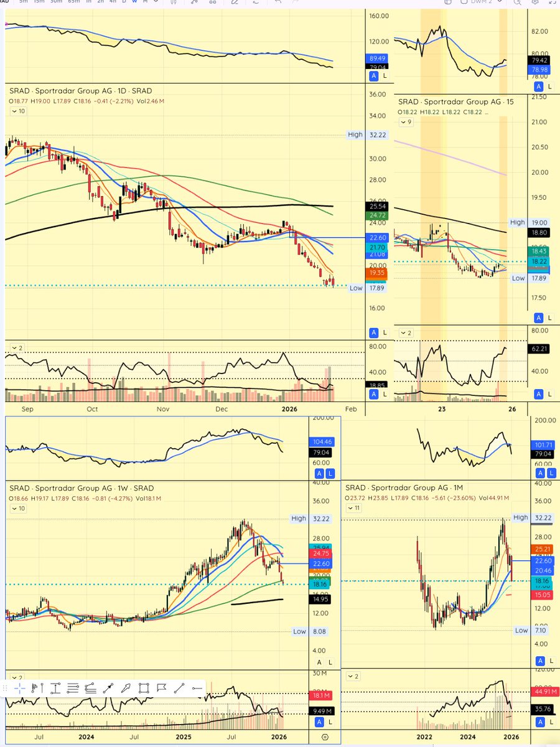This screenshot has height=747, width=560.
Task: Toggle auto scale on daily volume pane
Action: click(374, 395)
